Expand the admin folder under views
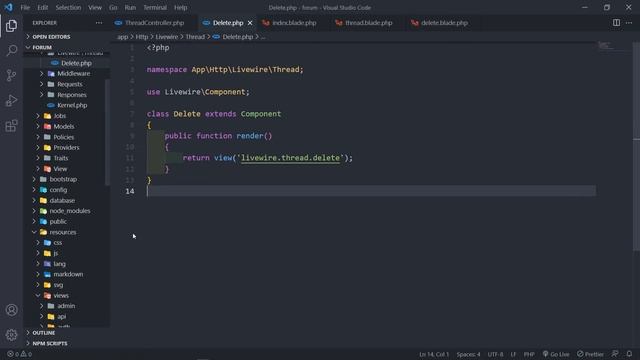 pyautogui.click(x=66, y=306)
